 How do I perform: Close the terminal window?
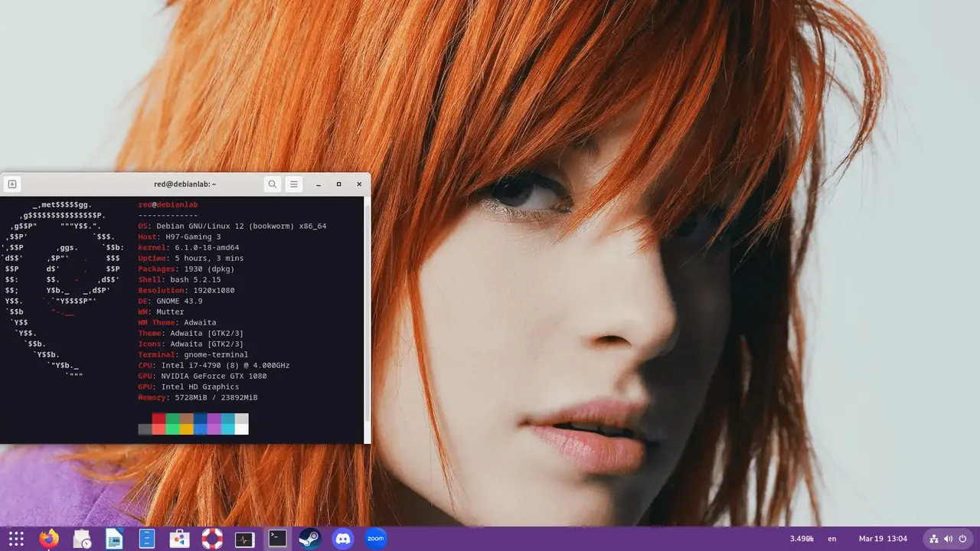click(x=359, y=184)
